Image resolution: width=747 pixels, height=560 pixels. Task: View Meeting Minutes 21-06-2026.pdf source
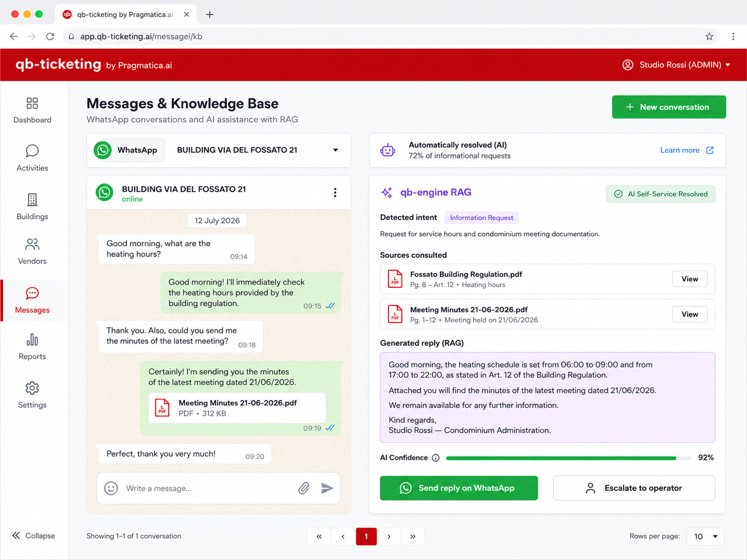point(689,314)
